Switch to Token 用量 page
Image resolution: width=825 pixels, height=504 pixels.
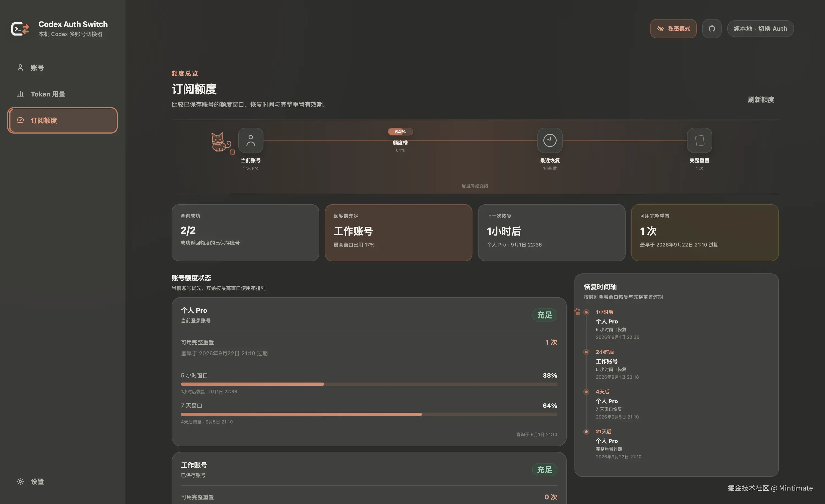point(62,94)
